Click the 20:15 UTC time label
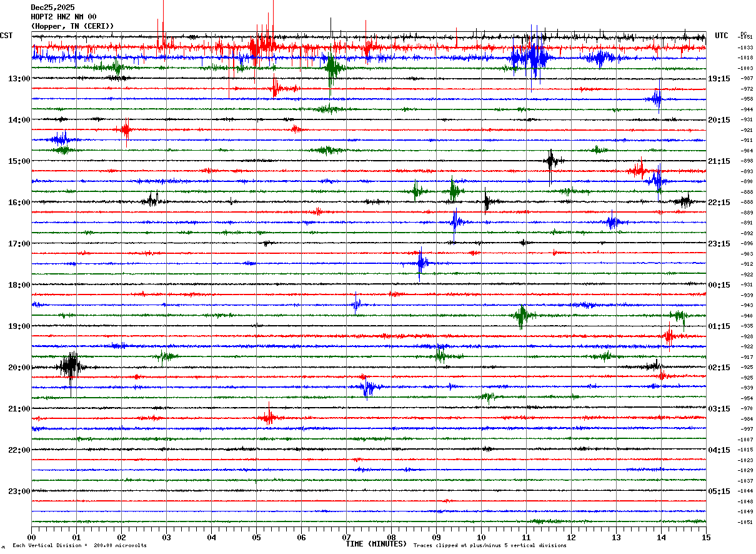This screenshot has height=554, width=756. [719, 120]
